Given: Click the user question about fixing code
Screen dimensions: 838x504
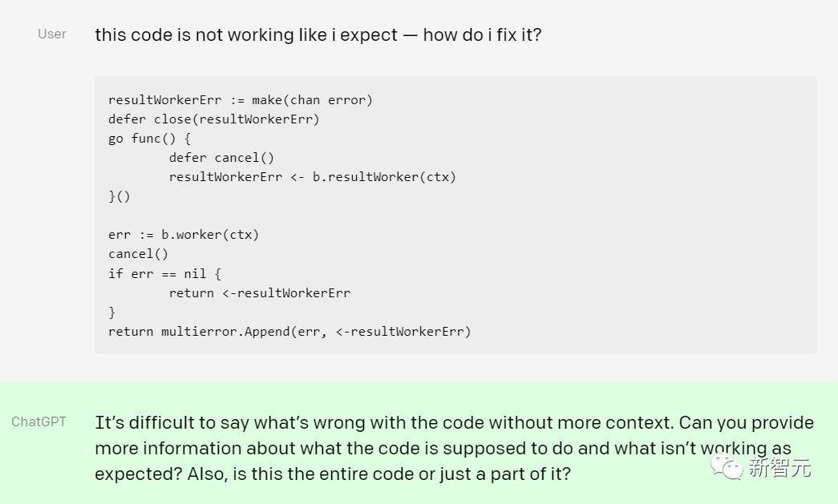Looking at the screenshot, I should [x=318, y=35].
